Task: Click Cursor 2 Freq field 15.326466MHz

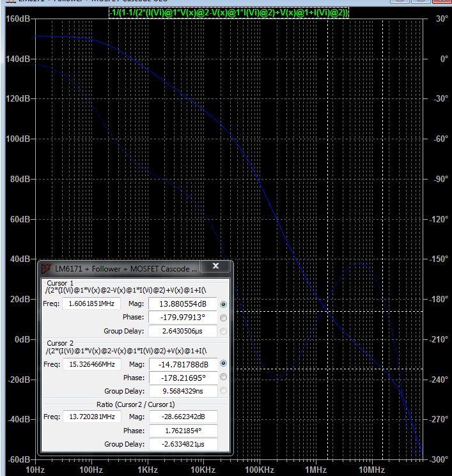Action: click(92, 364)
